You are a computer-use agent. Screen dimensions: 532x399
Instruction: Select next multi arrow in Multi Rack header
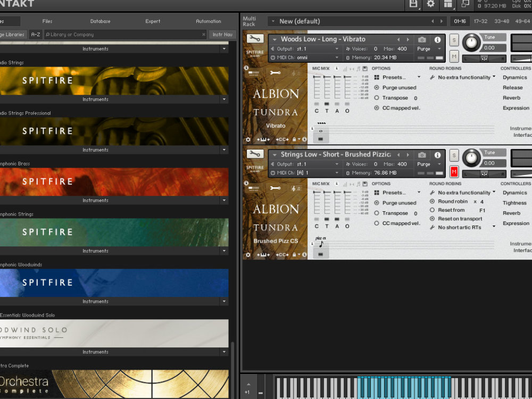[x=442, y=21]
